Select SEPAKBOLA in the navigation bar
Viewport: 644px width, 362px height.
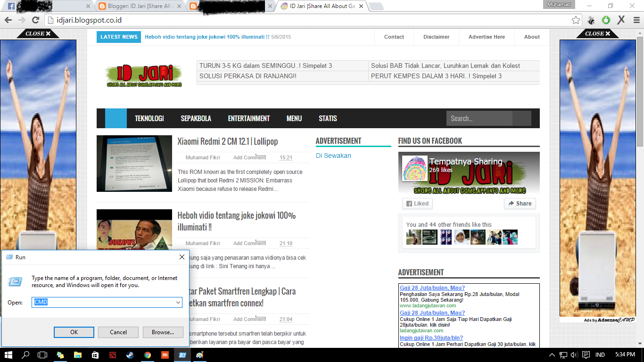pos(196,118)
